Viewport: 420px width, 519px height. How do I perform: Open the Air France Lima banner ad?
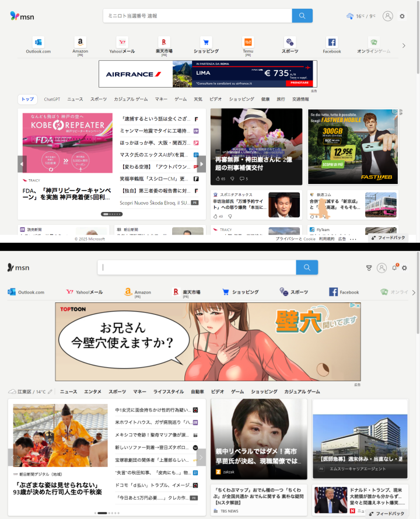tap(208, 74)
